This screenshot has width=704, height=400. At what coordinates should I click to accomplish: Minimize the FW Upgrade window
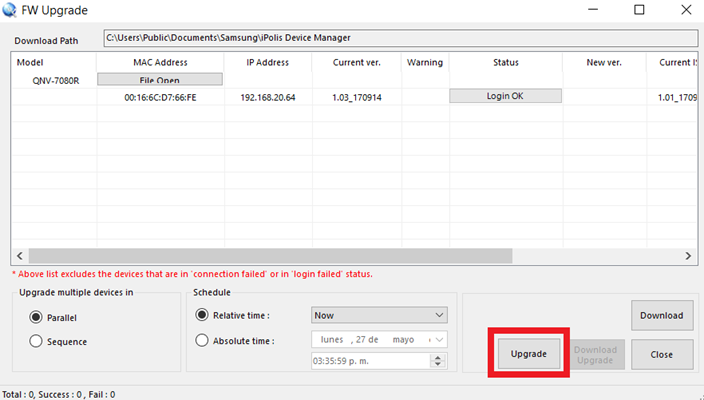593,9
